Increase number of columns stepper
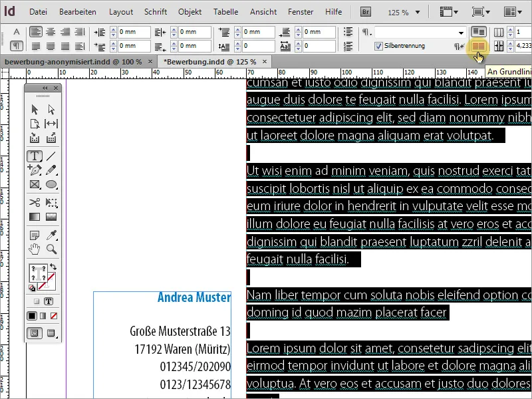532x399 pixels. point(510,29)
